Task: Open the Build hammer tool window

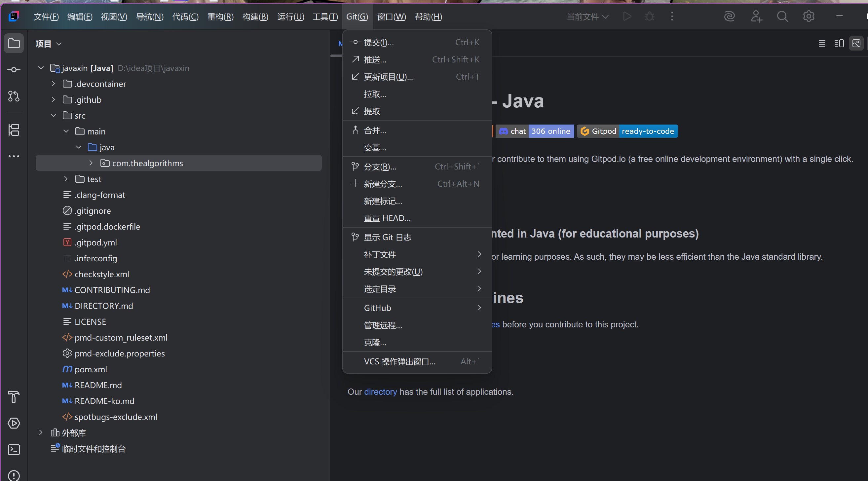Action: [x=14, y=397]
